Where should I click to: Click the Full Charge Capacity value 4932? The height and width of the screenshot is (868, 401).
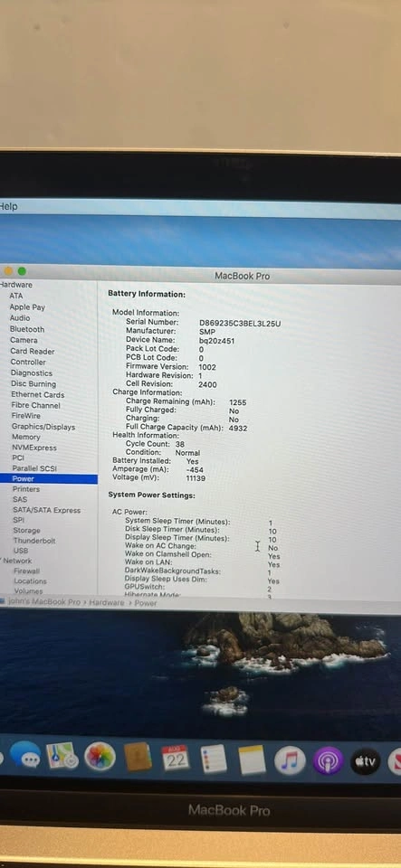click(238, 429)
